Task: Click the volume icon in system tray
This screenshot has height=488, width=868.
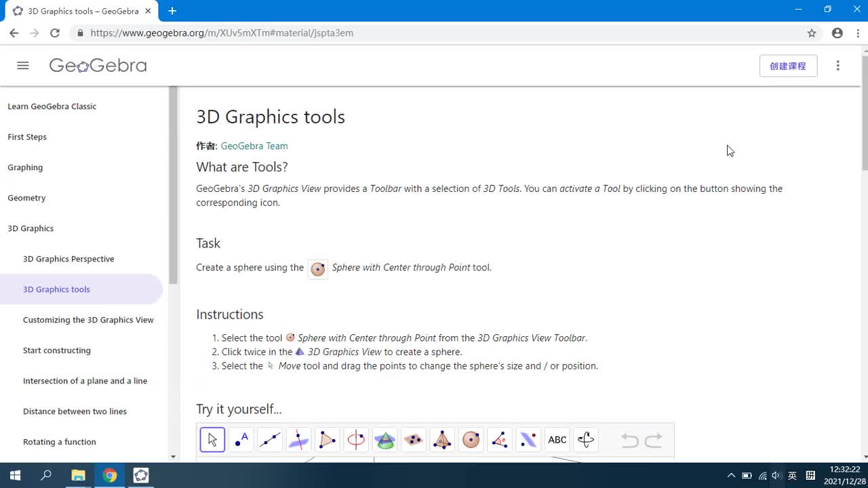Action: click(x=777, y=475)
